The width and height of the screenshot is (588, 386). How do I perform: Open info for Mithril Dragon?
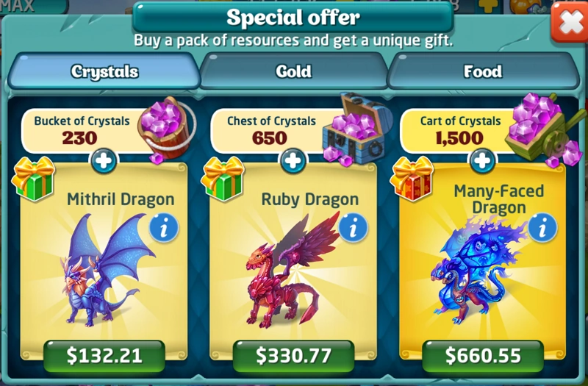click(163, 228)
